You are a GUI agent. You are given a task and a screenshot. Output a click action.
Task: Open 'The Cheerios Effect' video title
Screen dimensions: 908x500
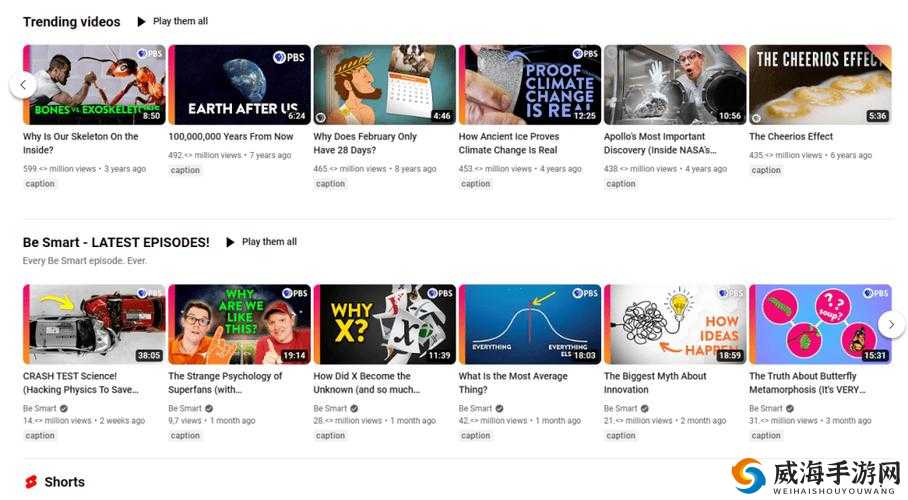click(x=790, y=137)
